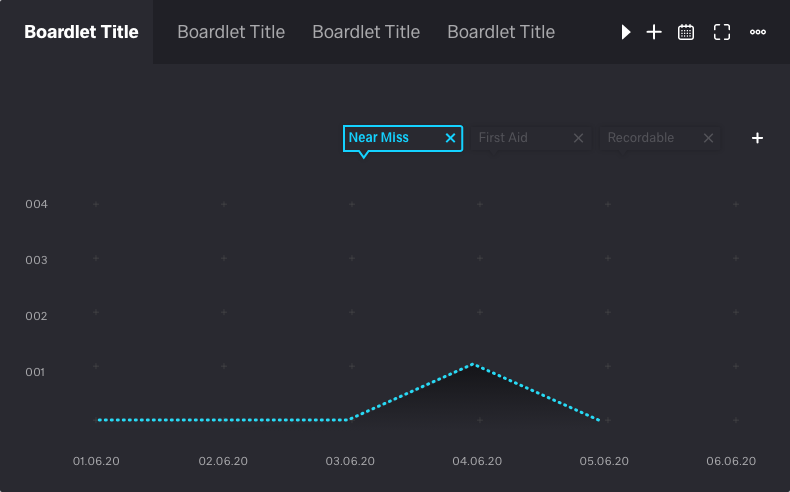Remove the First Aid filter tag
Image resolution: width=790 pixels, height=492 pixels.
pos(578,138)
